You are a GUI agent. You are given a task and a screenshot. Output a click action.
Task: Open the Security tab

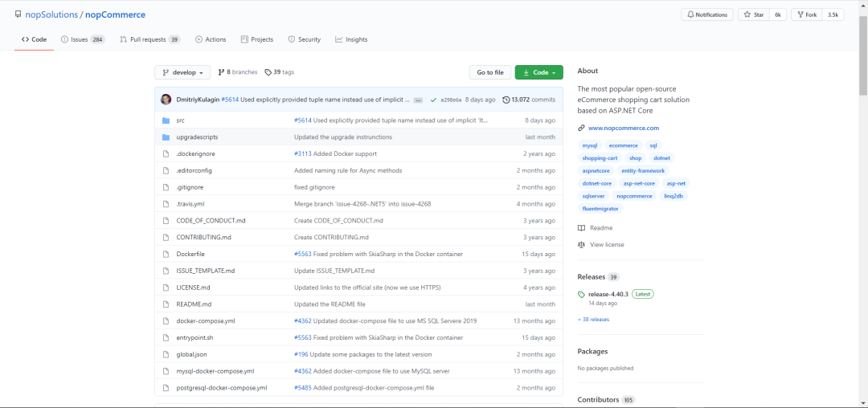point(305,39)
